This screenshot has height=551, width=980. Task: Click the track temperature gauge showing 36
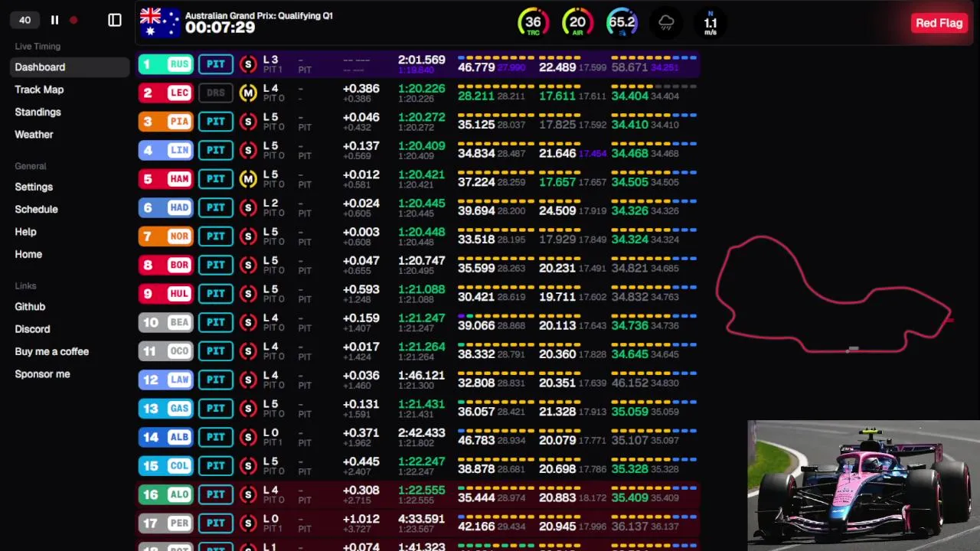(x=533, y=23)
